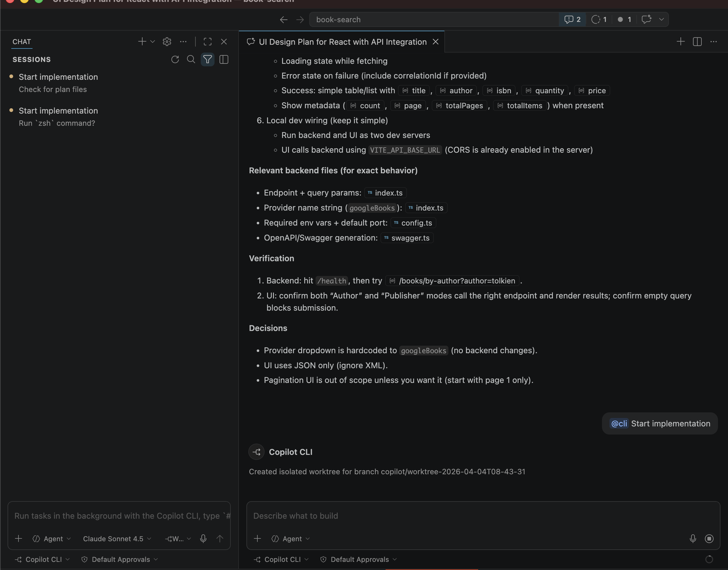
Task: Start a new chat with plus icon
Action: (x=142, y=41)
